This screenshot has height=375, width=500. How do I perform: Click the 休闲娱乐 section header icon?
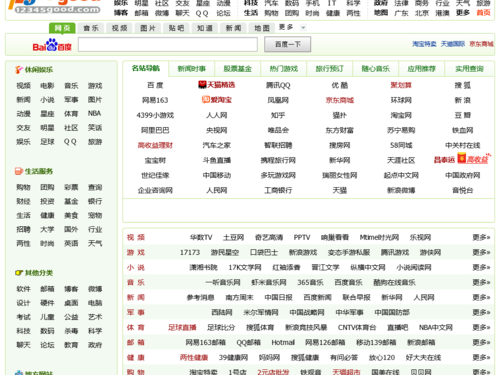coord(19,70)
